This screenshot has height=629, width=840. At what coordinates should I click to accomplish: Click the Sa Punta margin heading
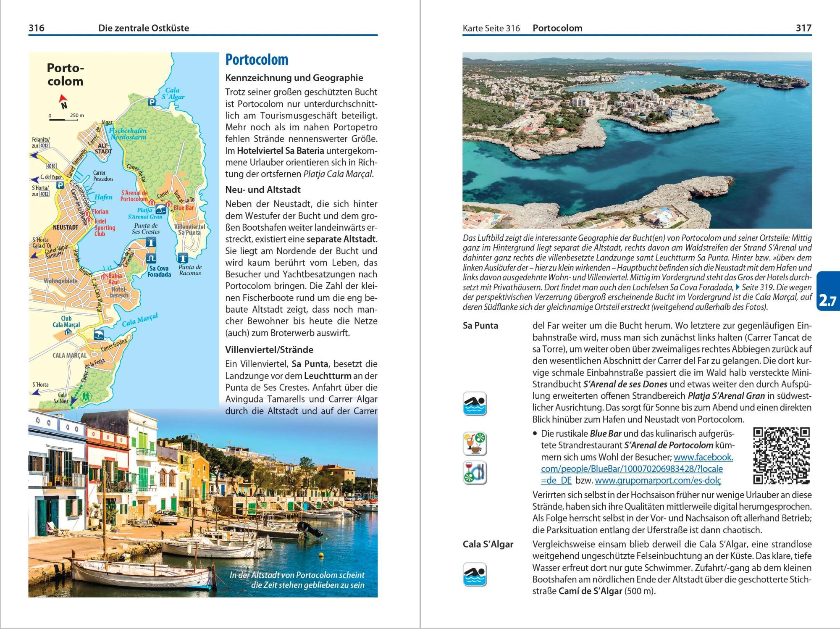(480, 326)
